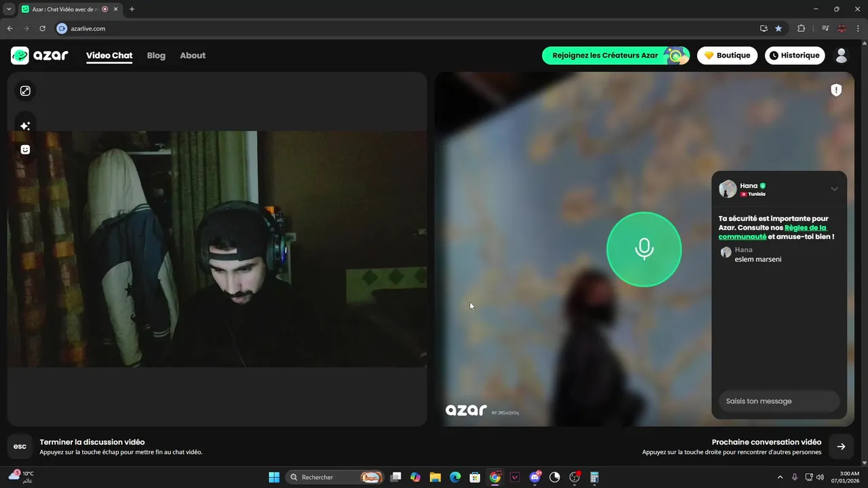This screenshot has height=488, width=868.
Task: Show hidden system tray icons
Action: [780, 477]
